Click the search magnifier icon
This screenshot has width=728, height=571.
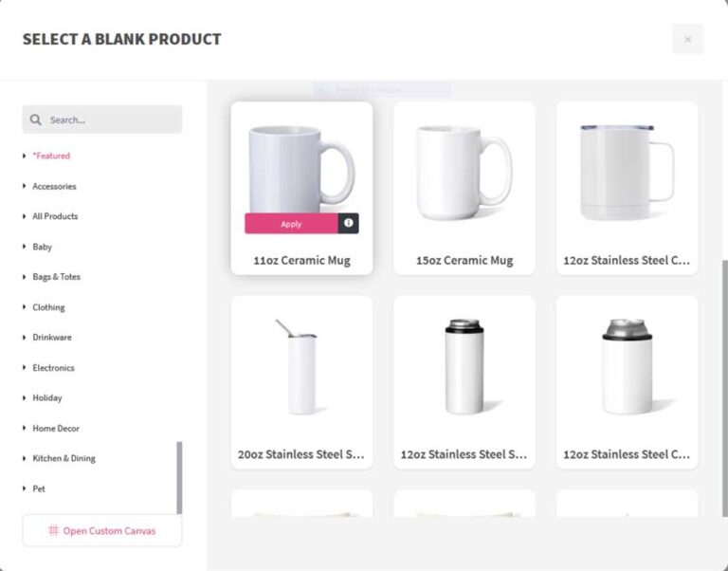(x=36, y=120)
